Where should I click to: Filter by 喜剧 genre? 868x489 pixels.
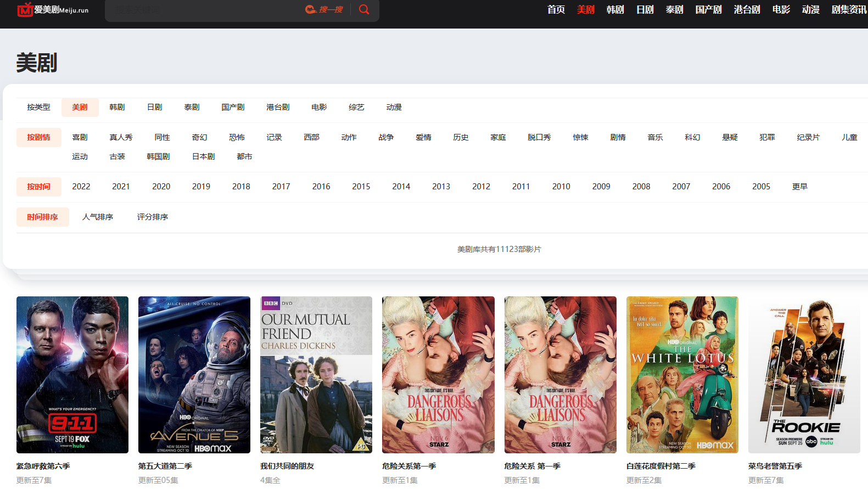[x=80, y=137]
